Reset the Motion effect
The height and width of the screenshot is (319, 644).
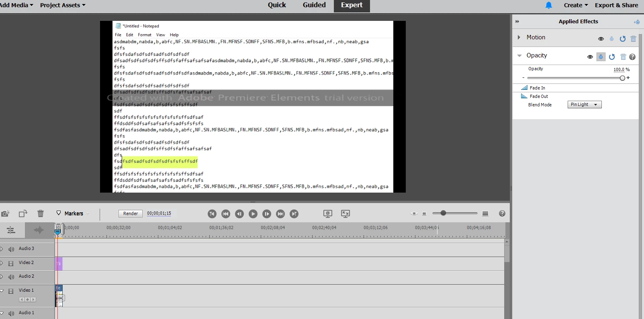(623, 39)
